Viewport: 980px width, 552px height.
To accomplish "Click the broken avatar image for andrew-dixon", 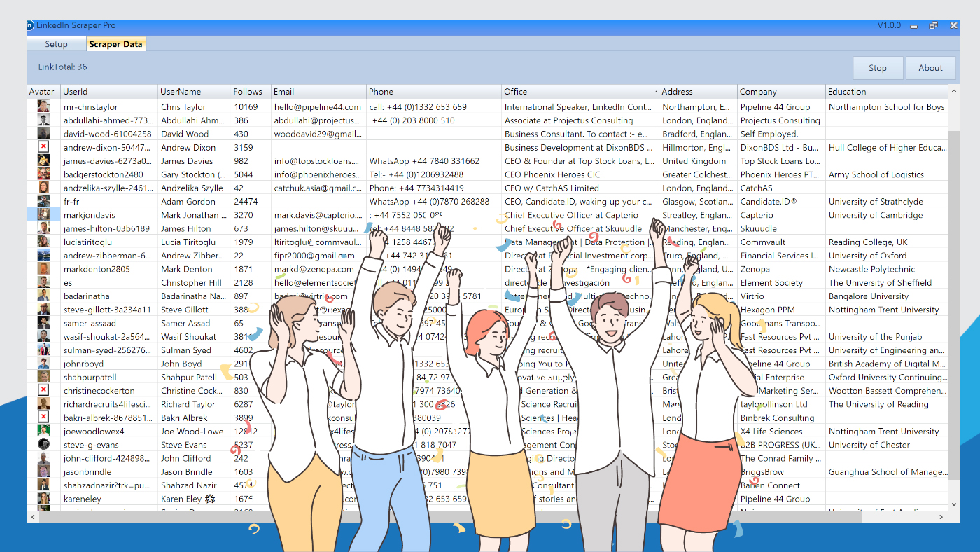I will click(43, 147).
